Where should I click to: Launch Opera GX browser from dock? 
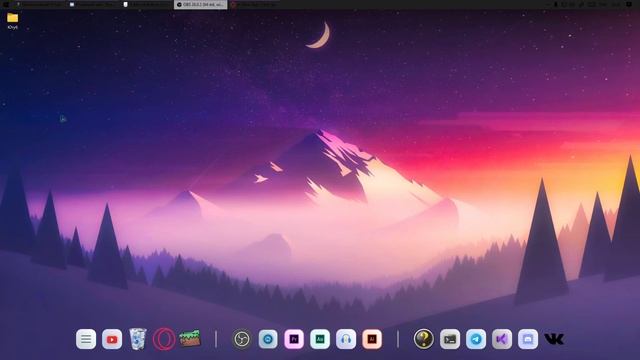(164, 339)
